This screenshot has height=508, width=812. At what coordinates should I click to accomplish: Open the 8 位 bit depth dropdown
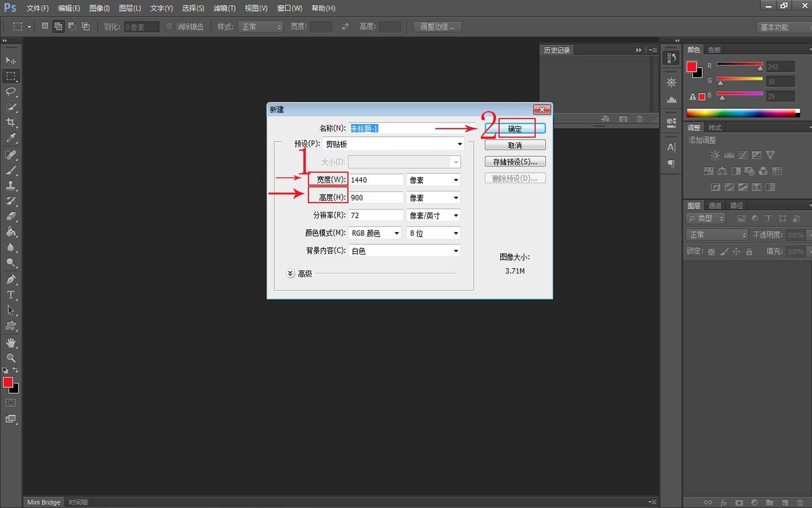click(434, 233)
